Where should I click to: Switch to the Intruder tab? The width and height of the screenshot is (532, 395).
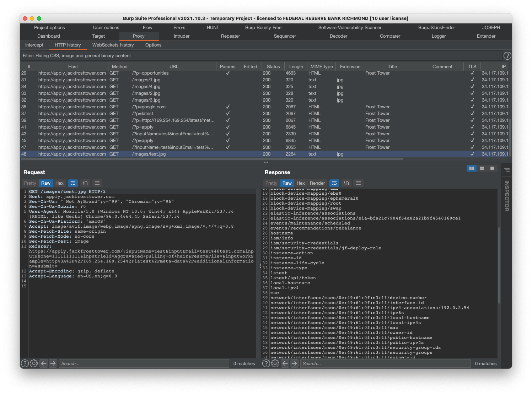pos(182,36)
